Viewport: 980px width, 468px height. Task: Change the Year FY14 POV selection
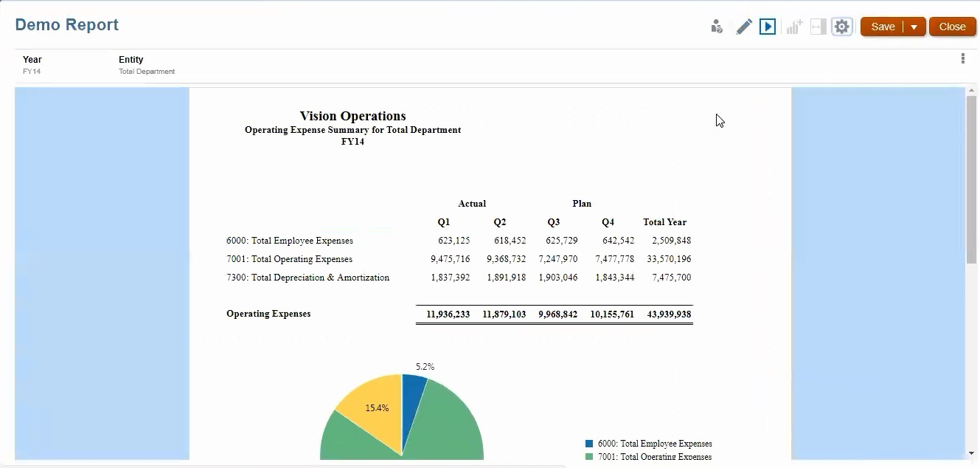pyautogui.click(x=32, y=72)
